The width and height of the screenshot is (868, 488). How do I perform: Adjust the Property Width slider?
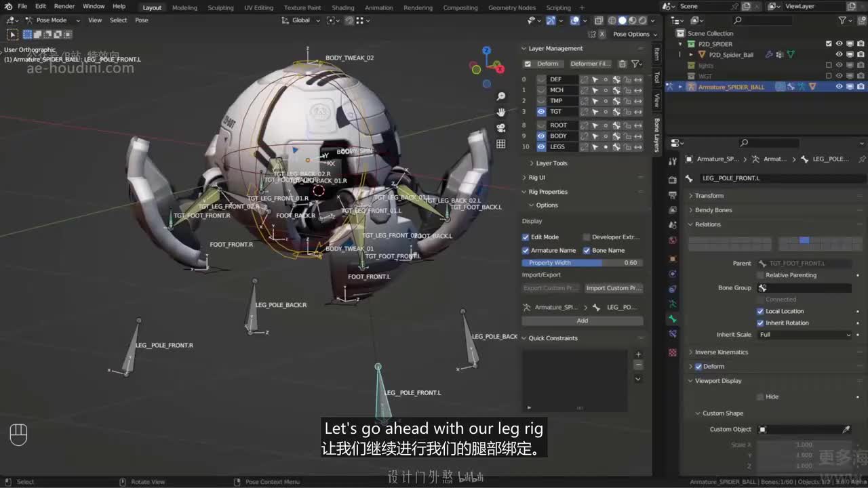[x=583, y=263]
